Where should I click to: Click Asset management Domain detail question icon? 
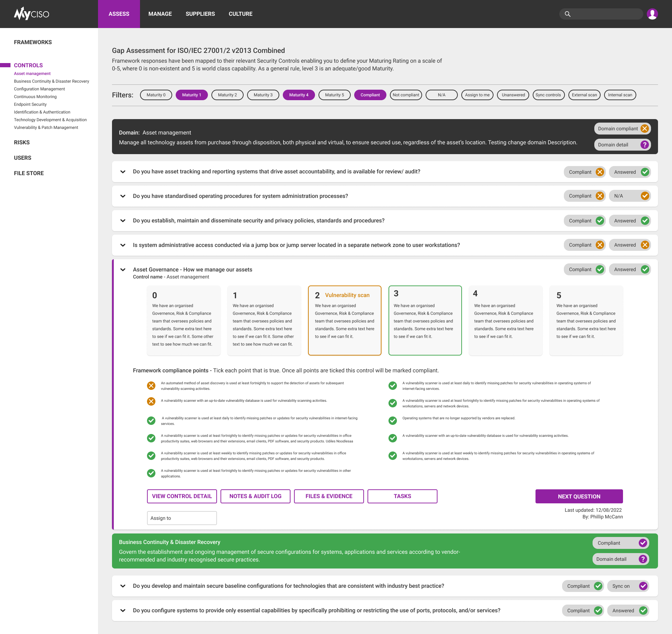tap(644, 145)
